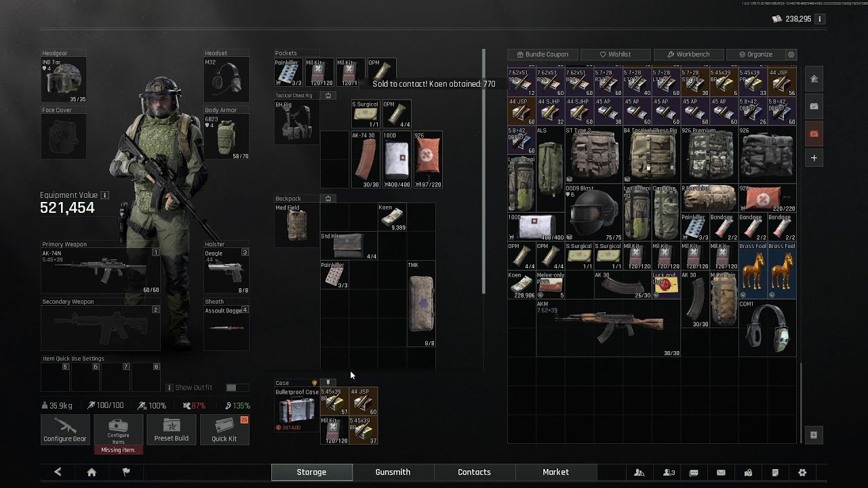
Task: Open the Quick Kit button
Action: pyautogui.click(x=224, y=430)
